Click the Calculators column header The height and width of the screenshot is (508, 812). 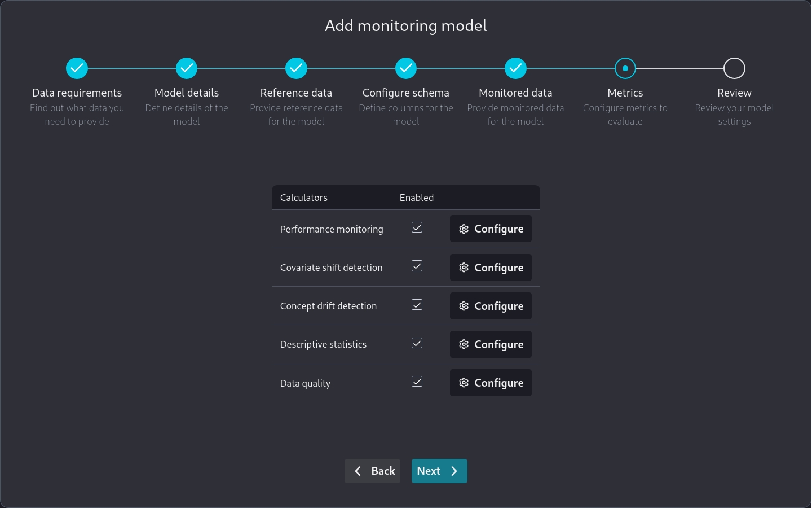(303, 198)
